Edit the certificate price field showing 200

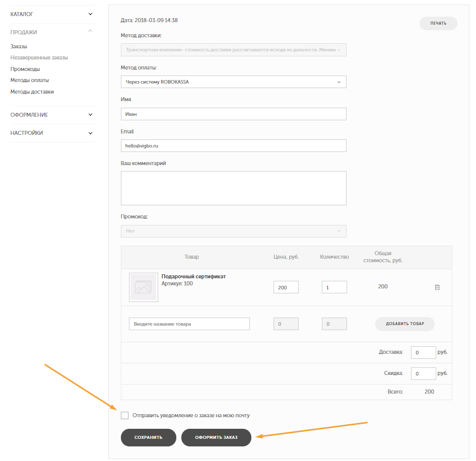[286, 287]
